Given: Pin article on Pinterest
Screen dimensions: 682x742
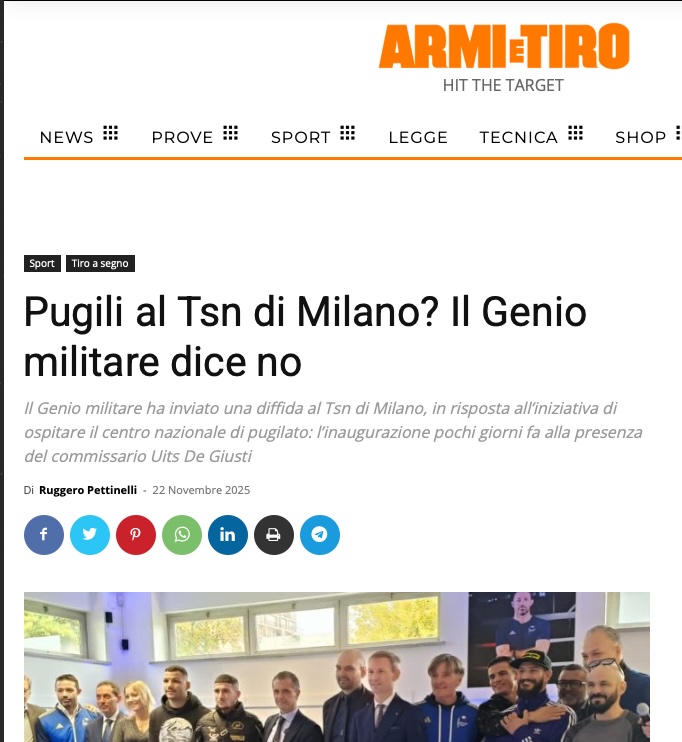Looking at the screenshot, I should (x=136, y=535).
